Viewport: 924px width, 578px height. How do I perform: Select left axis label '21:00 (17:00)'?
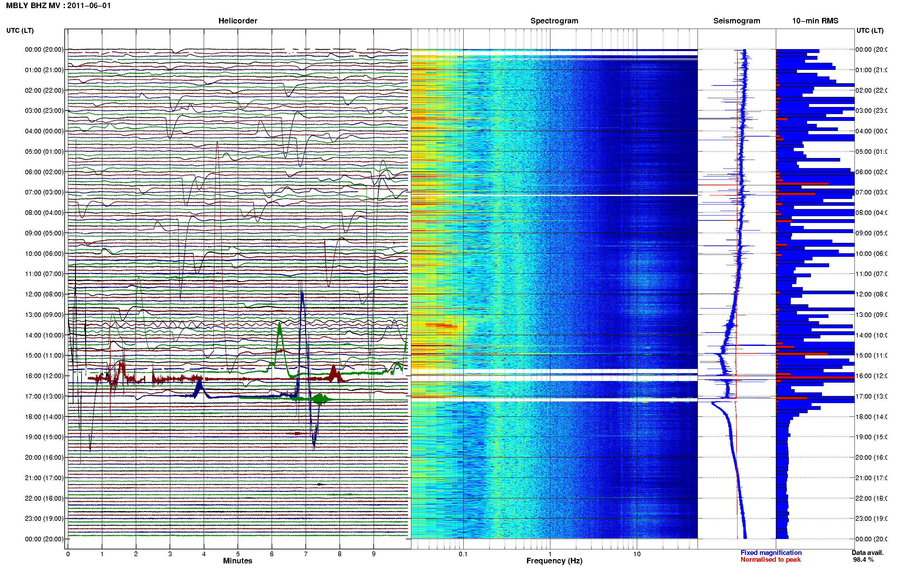click(x=44, y=478)
